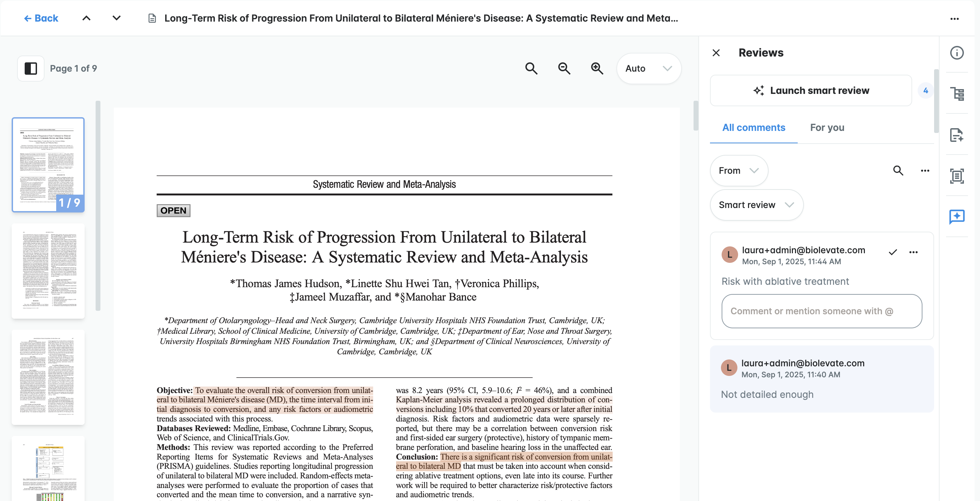
Task: Resolve the Risk with ablative treatment comment
Action: click(x=893, y=252)
